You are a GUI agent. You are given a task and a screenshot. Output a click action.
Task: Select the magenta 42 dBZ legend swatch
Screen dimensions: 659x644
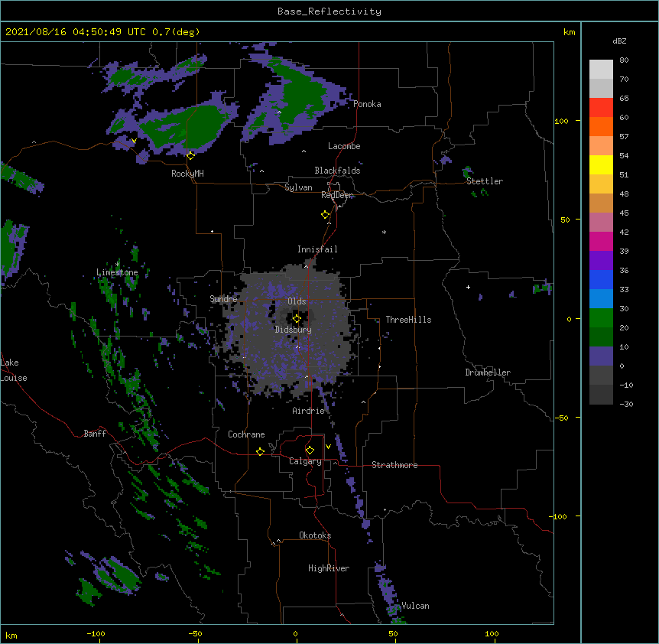pos(601,241)
